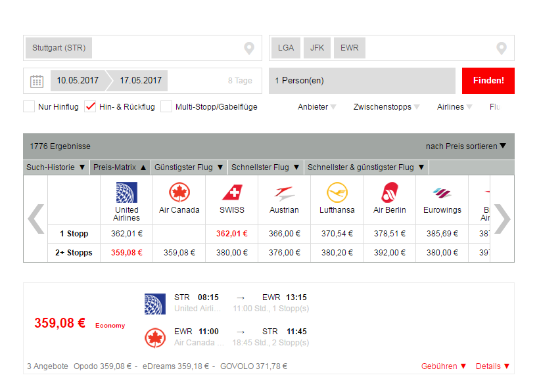Select SWISS 2+ Stopps price 380,00 €
The image size is (539, 392).
pos(231,253)
